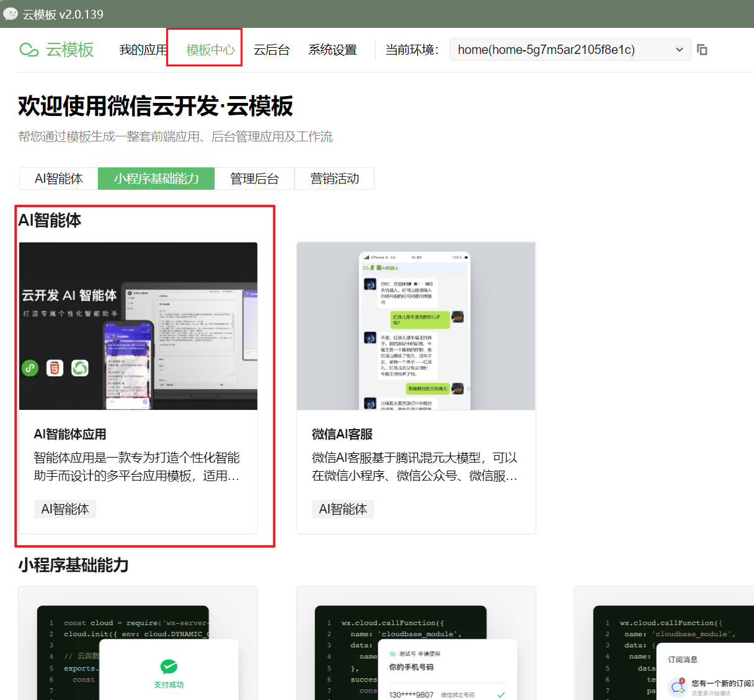Screen dimensions: 754x700
Task: Select the 小程序基础能力 category tab
Action: [x=156, y=179]
